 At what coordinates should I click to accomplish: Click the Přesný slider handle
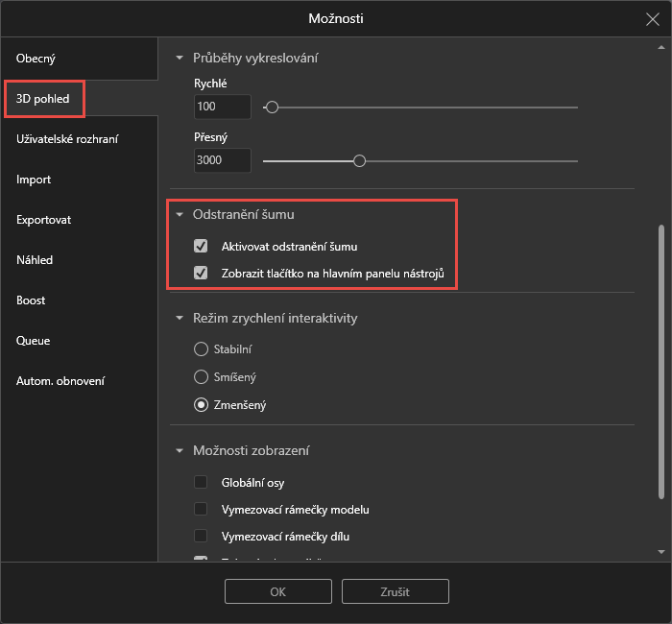360,160
